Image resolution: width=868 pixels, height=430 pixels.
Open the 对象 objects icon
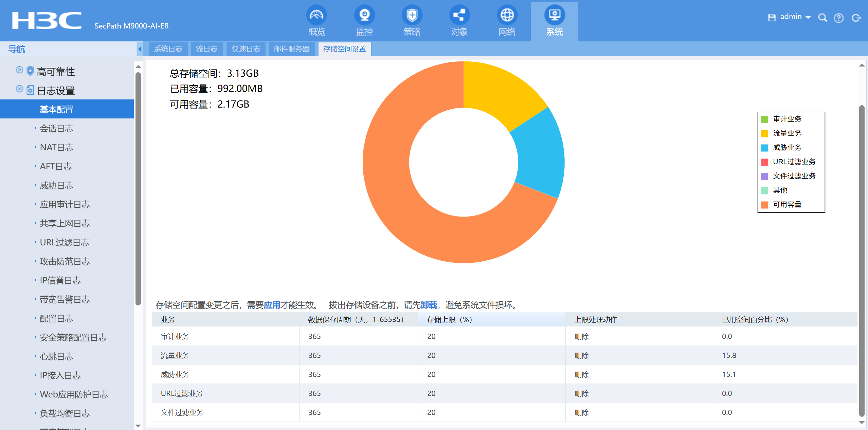[x=459, y=15]
